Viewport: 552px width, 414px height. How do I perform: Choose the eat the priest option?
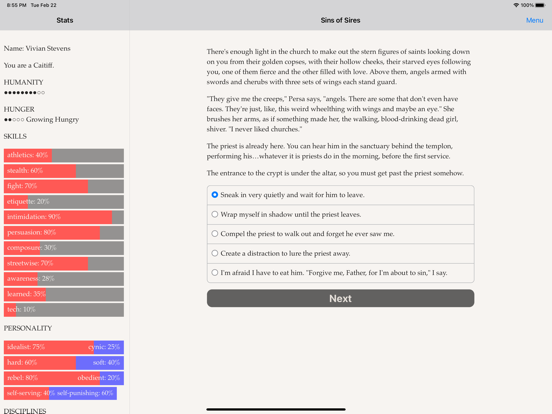(340, 273)
